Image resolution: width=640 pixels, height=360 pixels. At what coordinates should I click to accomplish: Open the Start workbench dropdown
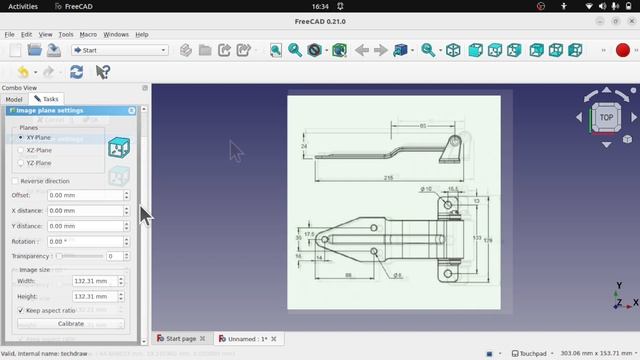click(120, 50)
